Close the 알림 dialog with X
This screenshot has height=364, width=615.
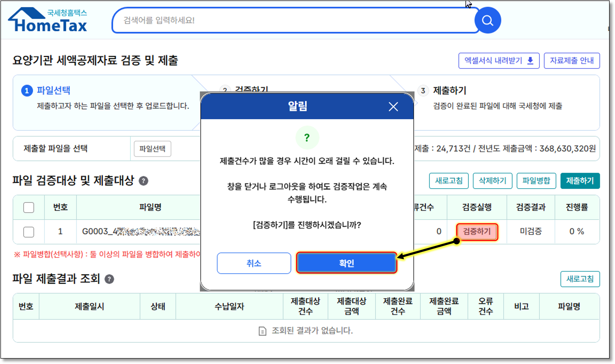(393, 107)
